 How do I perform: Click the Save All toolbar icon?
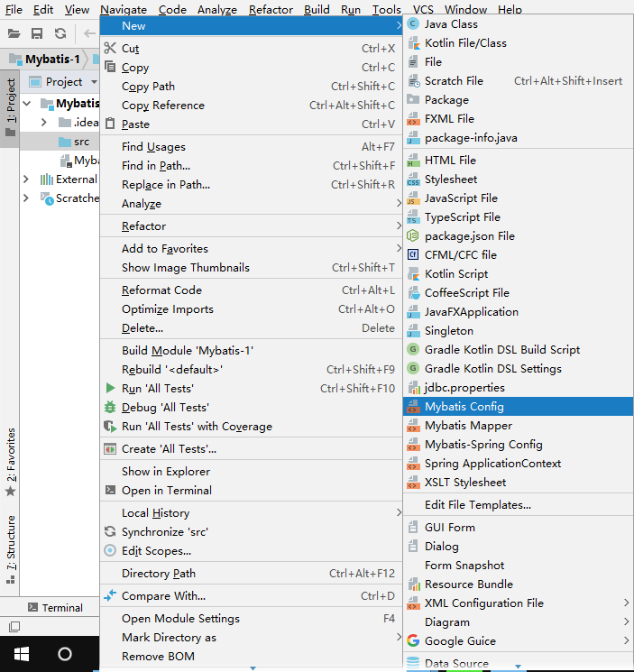[x=37, y=33]
